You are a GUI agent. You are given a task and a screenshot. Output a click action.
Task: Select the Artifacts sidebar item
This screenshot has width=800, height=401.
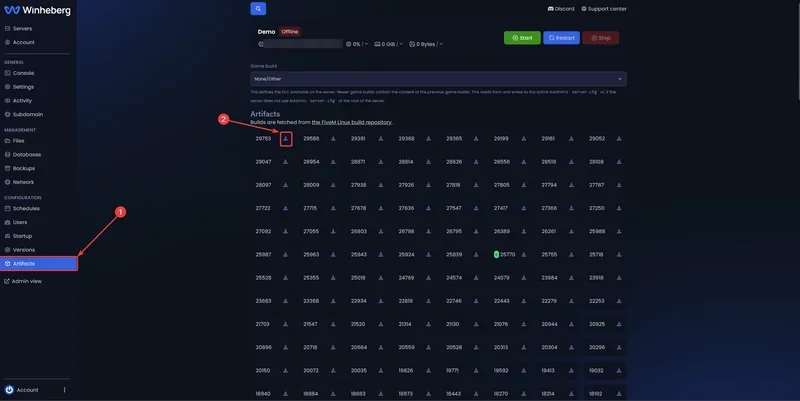tap(38, 264)
